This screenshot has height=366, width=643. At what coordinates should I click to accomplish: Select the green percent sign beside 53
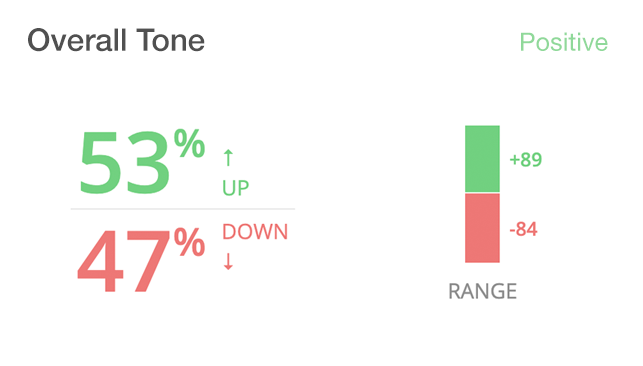tap(189, 143)
